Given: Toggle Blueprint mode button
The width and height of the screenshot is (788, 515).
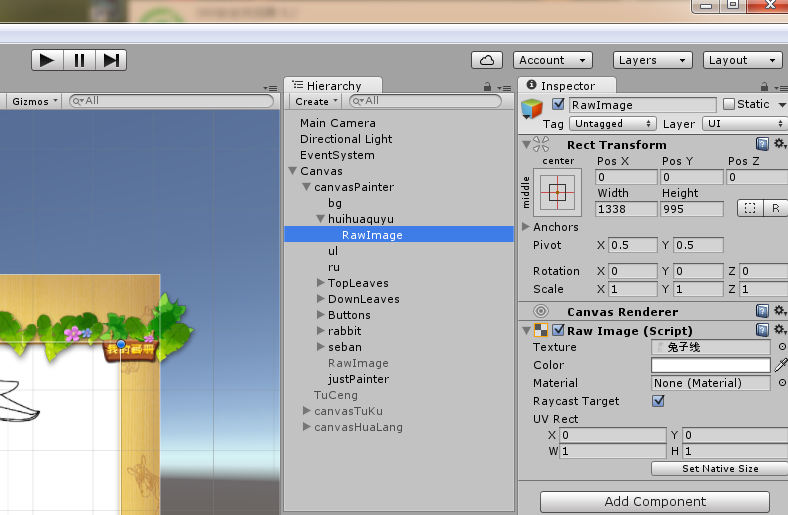Looking at the screenshot, I should (750, 208).
